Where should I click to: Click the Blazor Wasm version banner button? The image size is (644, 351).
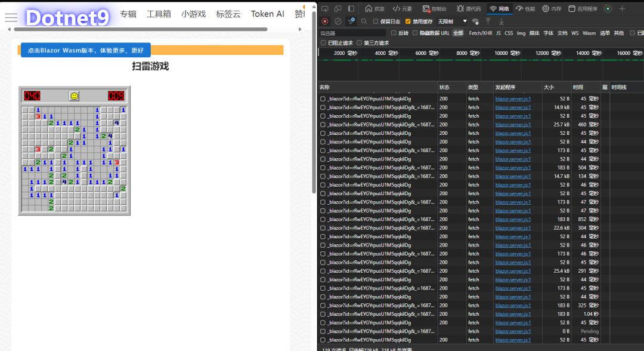tap(85, 50)
